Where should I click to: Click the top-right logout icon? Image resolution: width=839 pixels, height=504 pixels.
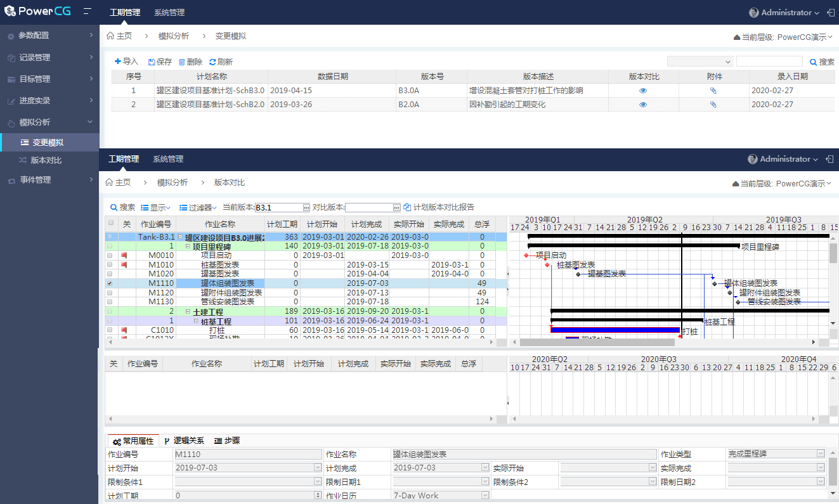pyautogui.click(x=830, y=13)
